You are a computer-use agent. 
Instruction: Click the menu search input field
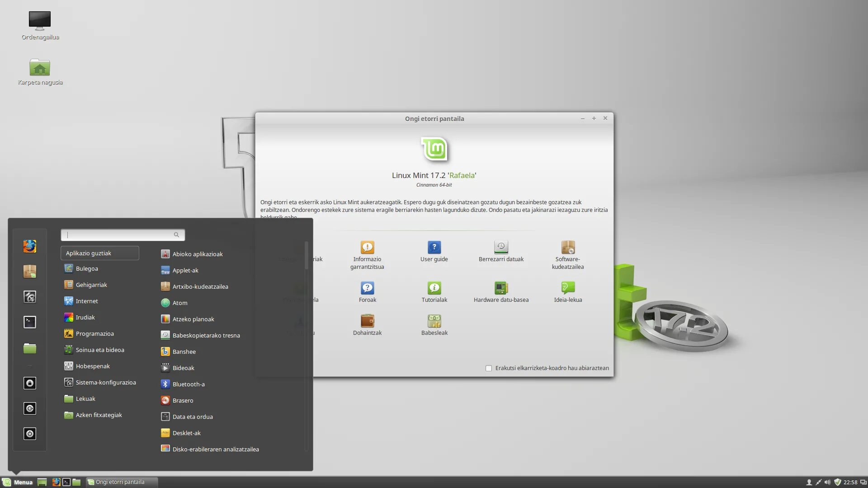[x=123, y=235]
